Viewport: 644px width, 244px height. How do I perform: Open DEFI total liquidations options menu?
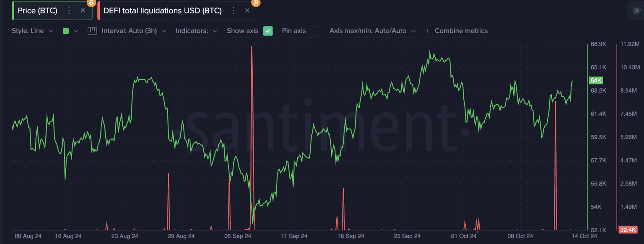coord(234,11)
